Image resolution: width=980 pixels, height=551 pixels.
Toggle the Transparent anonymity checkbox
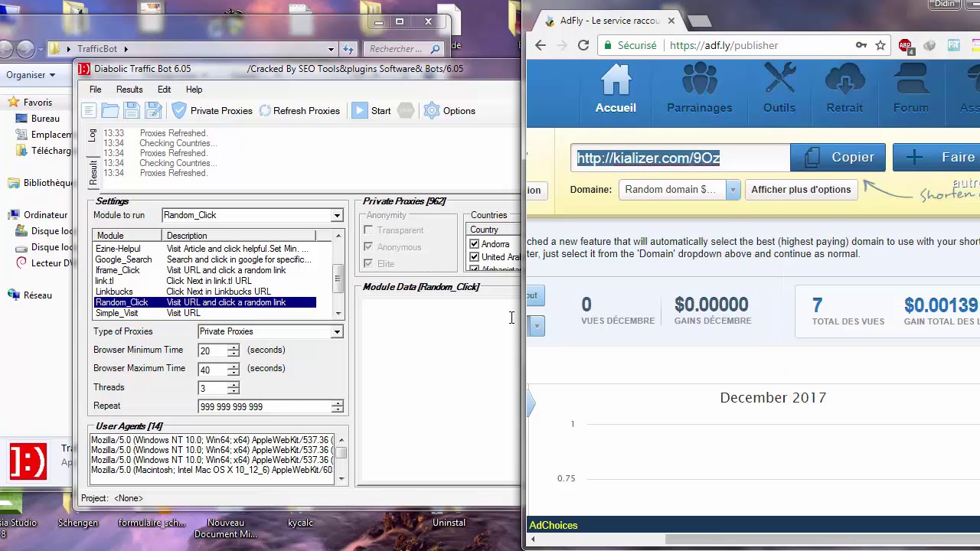tap(368, 230)
